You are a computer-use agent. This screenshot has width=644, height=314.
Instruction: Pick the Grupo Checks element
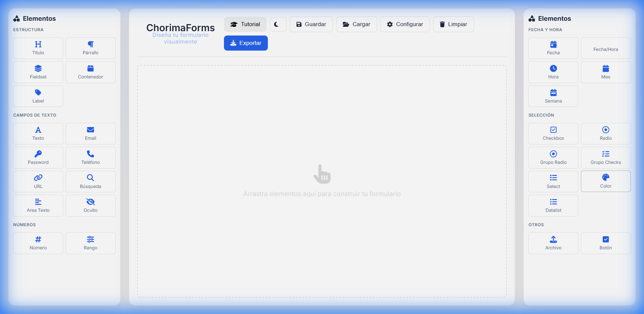(605, 158)
